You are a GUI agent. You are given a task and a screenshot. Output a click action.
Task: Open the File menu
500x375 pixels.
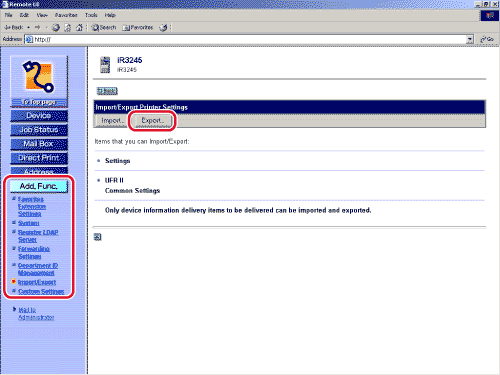(8, 15)
